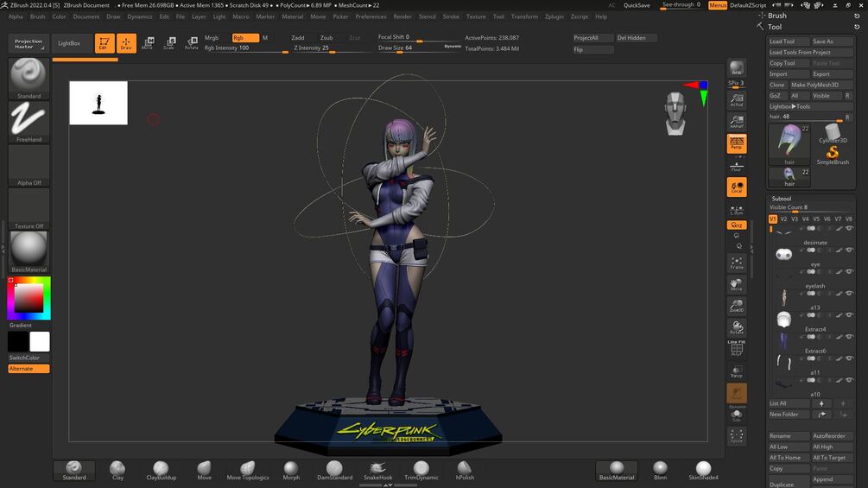Collapse the Tool palette header
Viewport: 868px width, 488px height.
tap(775, 27)
